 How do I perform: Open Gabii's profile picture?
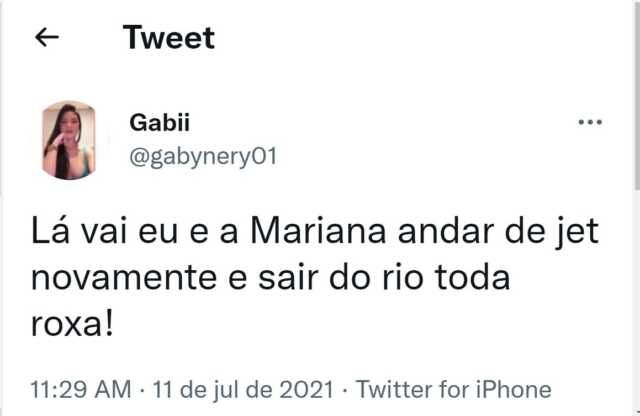click(69, 140)
